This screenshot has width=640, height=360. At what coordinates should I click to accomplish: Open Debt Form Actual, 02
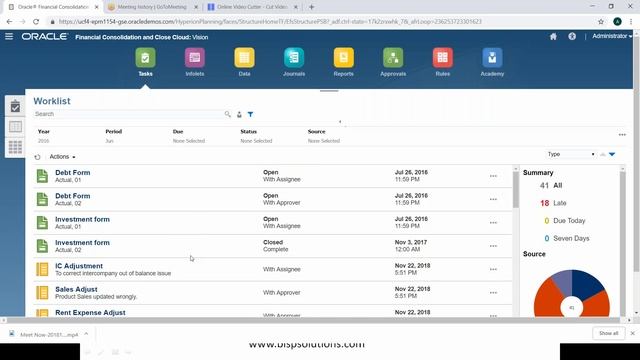pos(73,196)
